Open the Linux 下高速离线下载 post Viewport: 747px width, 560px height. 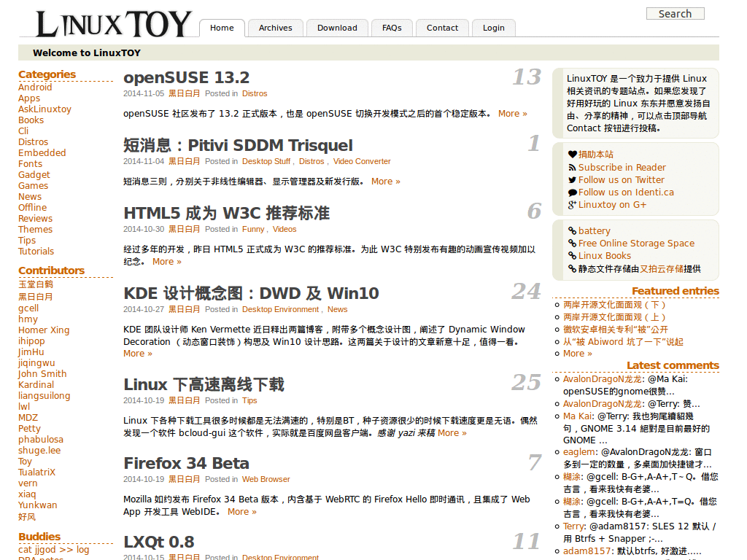coord(204,384)
